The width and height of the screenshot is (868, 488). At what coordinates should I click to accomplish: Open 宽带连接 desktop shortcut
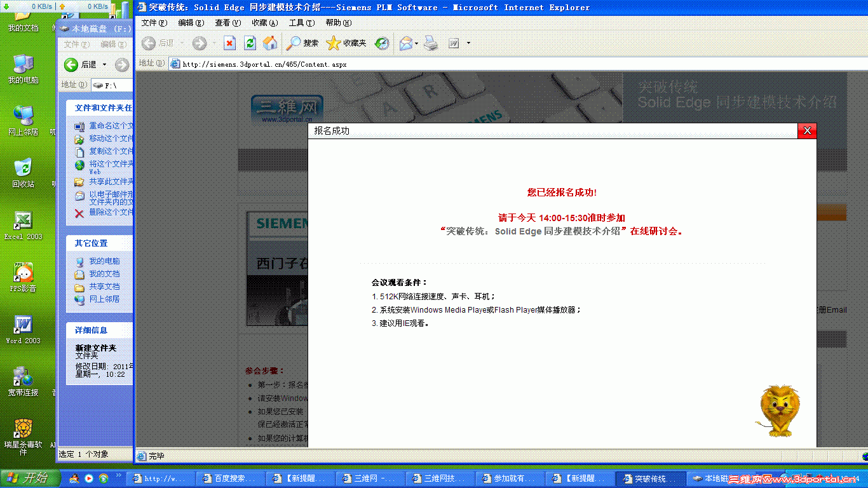[x=24, y=381]
